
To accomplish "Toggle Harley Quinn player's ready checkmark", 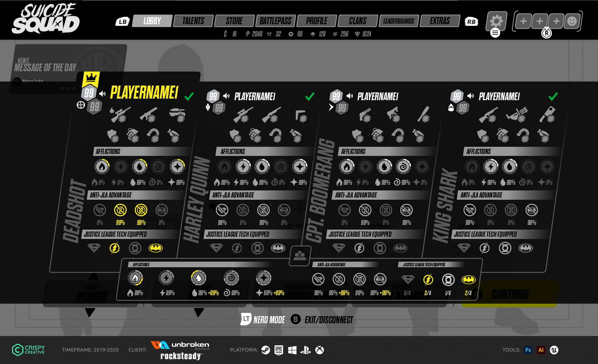I will pyautogui.click(x=310, y=97).
